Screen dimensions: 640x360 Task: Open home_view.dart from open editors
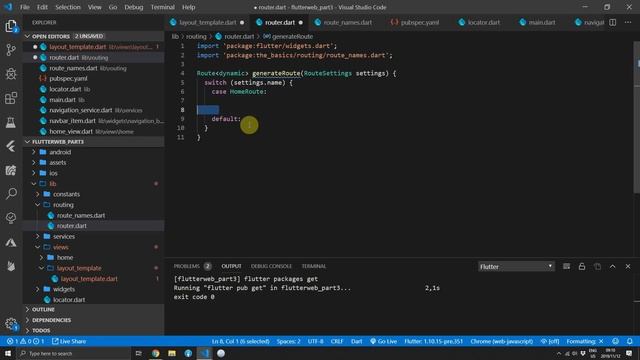(x=93, y=131)
